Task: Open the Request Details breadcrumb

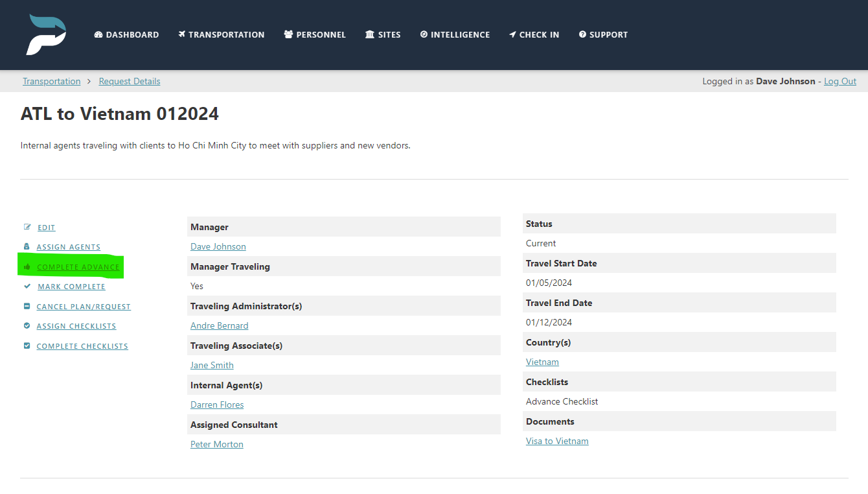Action: pos(129,81)
